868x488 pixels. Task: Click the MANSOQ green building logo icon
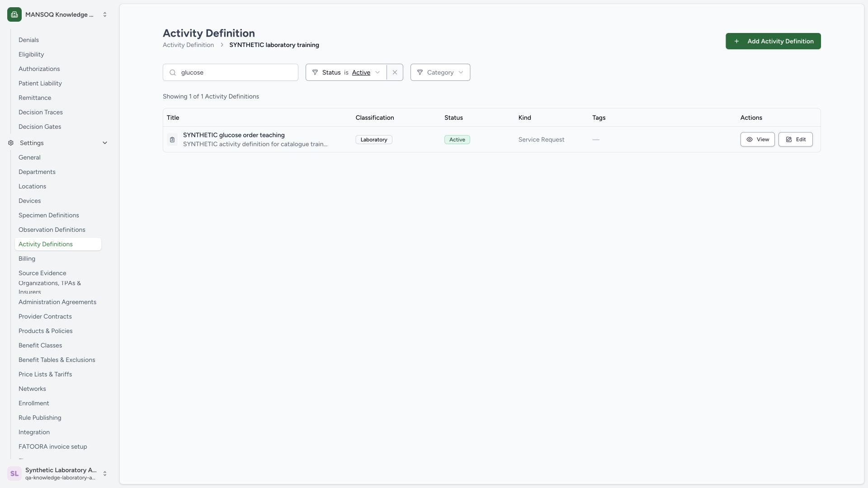click(x=14, y=14)
